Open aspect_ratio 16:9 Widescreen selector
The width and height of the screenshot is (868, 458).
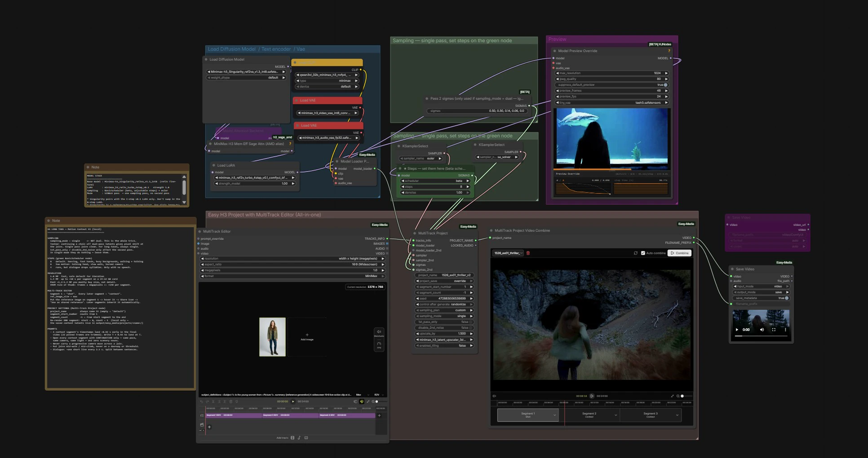coord(293,264)
